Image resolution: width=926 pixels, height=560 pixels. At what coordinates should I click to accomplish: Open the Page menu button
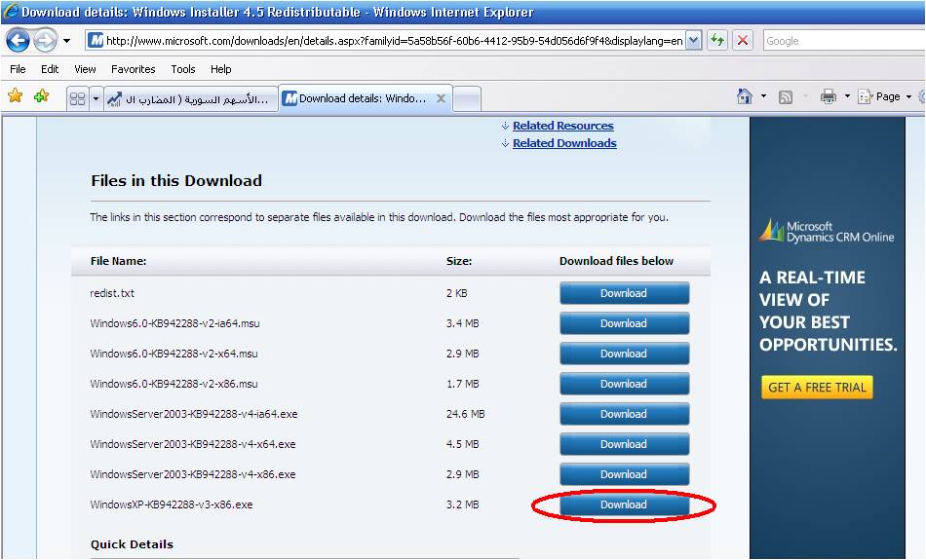click(x=885, y=96)
